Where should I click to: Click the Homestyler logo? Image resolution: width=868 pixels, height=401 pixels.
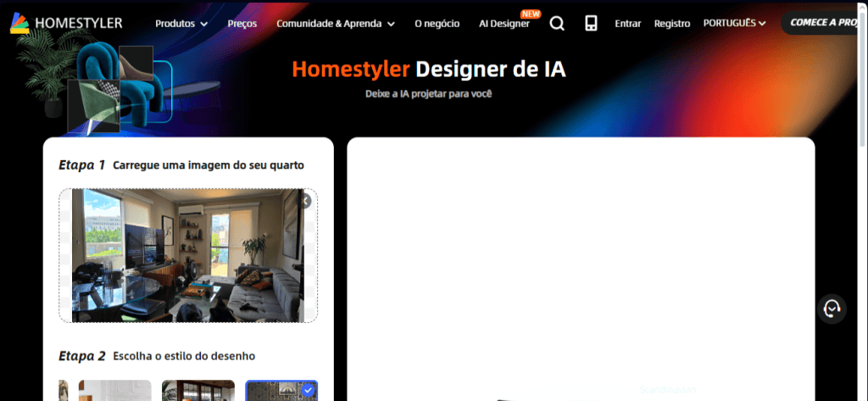[66, 23]
